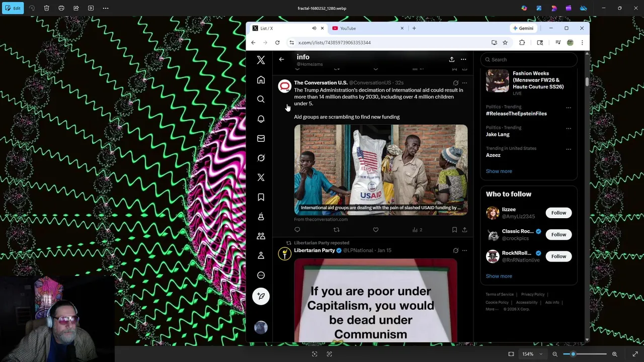Viewport: 644px width, 362px height.
Task: Open X Profile in sidebar
Action: [x=261, y=255]
